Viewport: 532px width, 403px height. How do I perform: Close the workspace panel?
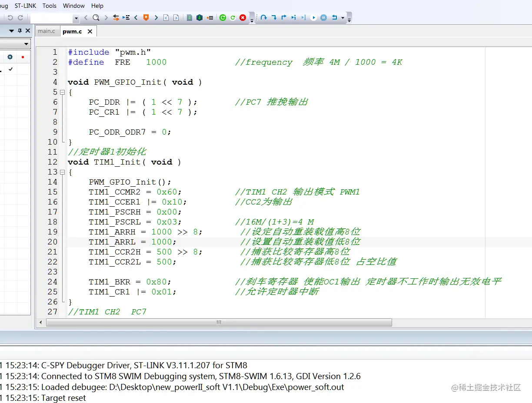(28, 31)
